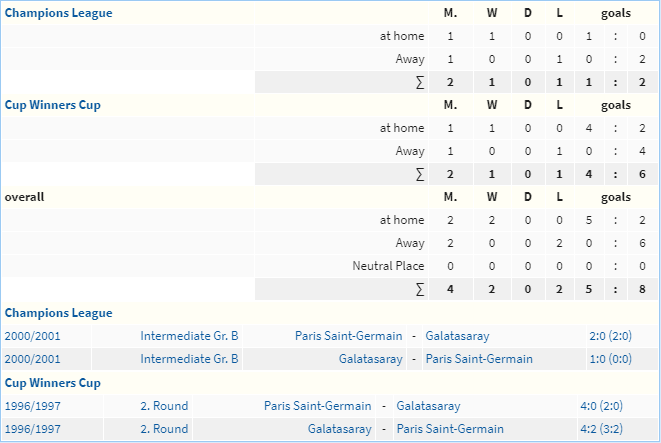The width and height of the screenshot is (661, 443).
Task: Open 2. Round link in the 4:2 match row
Action: [164, 429]
